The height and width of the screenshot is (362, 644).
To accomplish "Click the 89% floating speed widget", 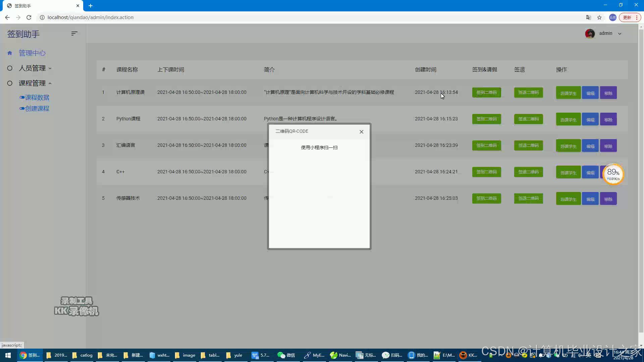I will 613,174.
